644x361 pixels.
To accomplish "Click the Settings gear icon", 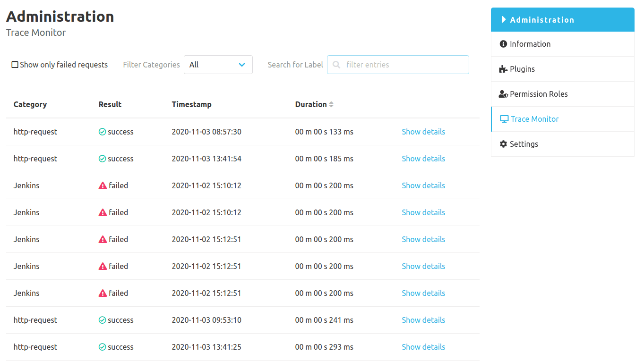I will point(503,143).
